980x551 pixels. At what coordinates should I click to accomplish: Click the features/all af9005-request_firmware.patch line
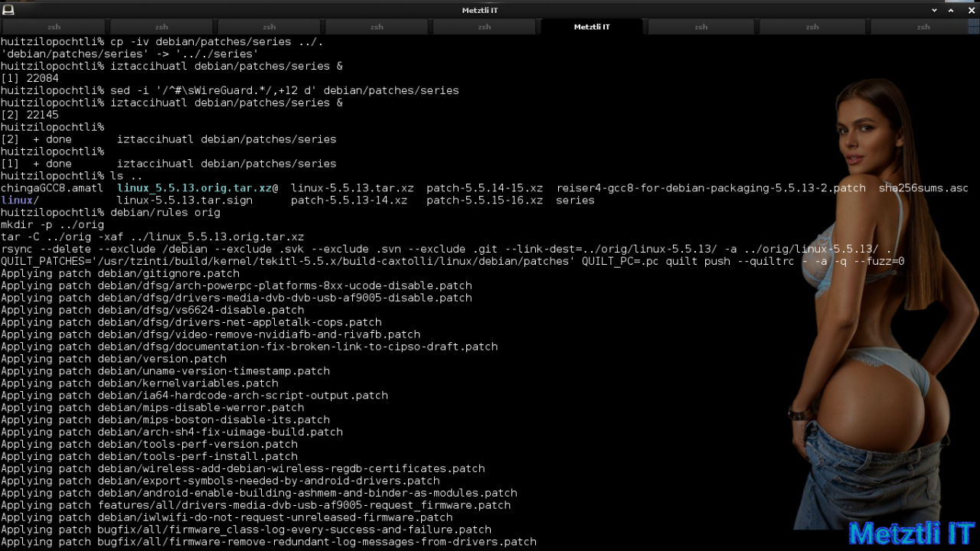256,506
